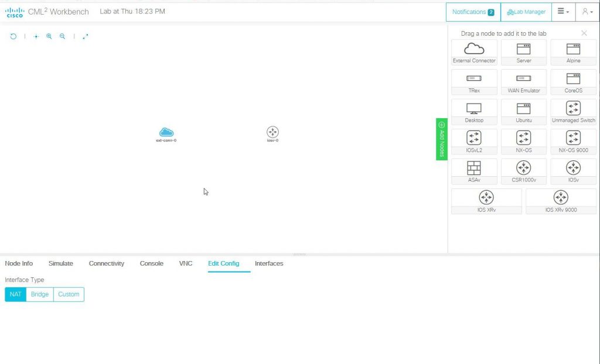Collapse the green Add Nodes side tab
This screenshot has height=364, width=600.
tap(442, 139)
